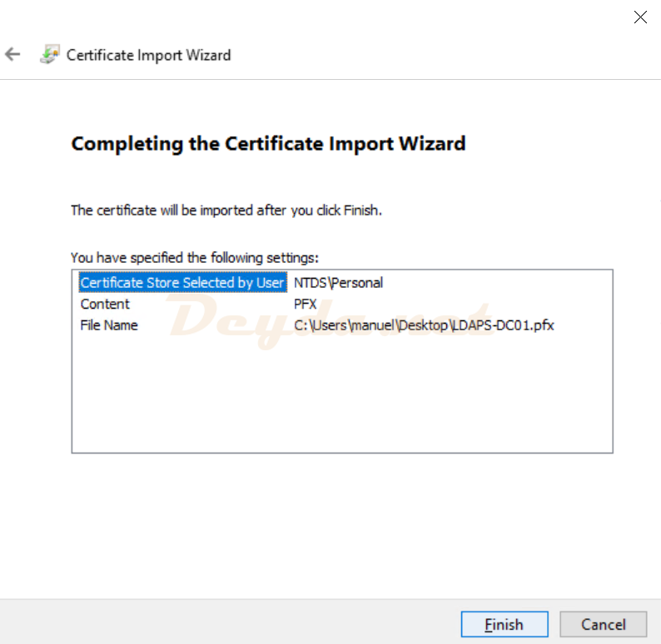Click the Certificate Import Wizard certificate icon
Viewport: 661px width, 644px height.
(49, 55)
